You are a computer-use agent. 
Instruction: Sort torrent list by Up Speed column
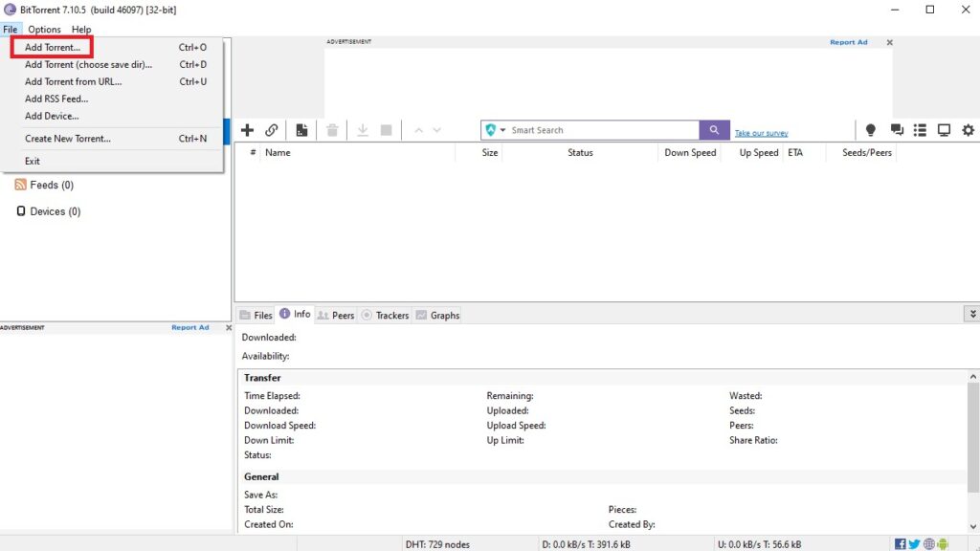point(754,152)
